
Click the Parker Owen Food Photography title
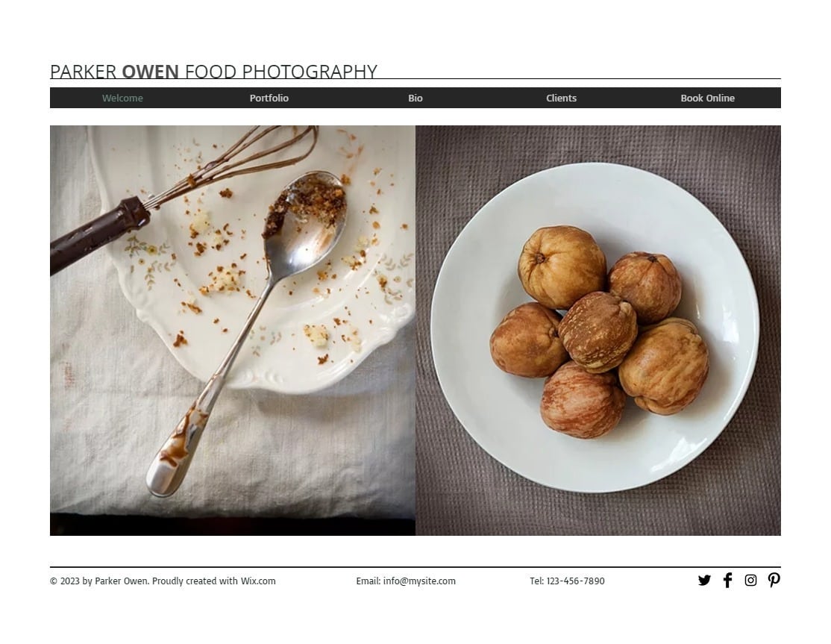coord(213,72)
